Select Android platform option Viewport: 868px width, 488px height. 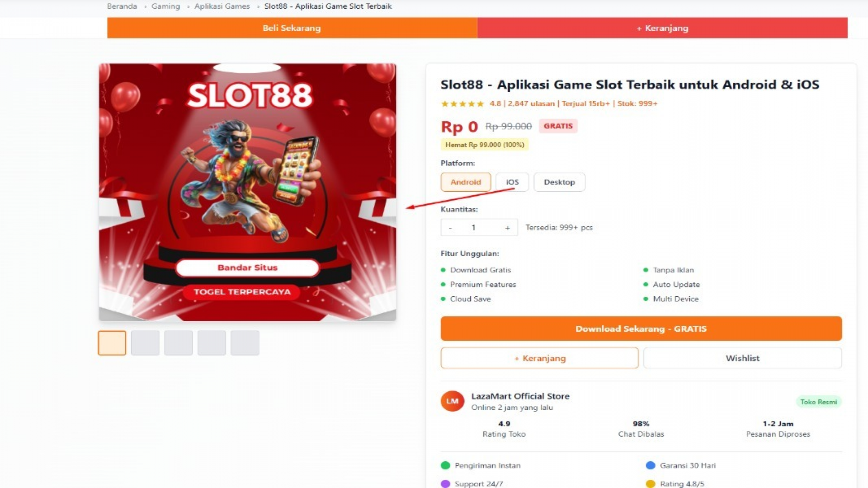pyautogui.click(x=465, y=182)
